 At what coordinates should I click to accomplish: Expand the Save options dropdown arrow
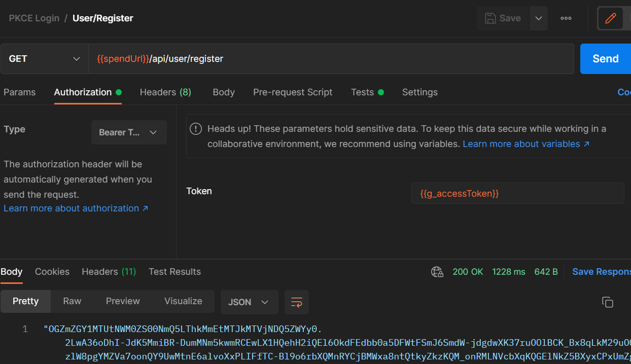click(x=539, y=18)
